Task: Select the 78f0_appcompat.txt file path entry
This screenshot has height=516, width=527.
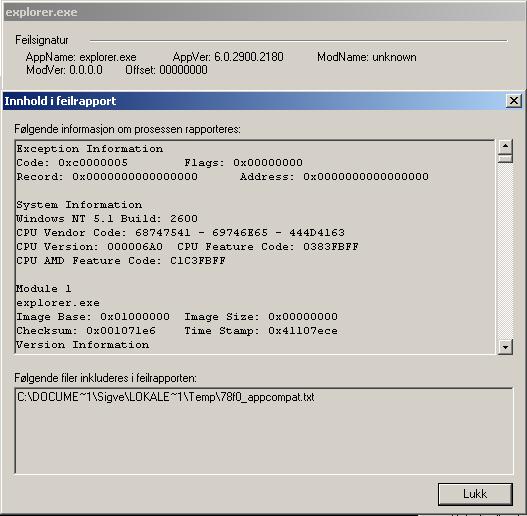Action: coord(166,397)
